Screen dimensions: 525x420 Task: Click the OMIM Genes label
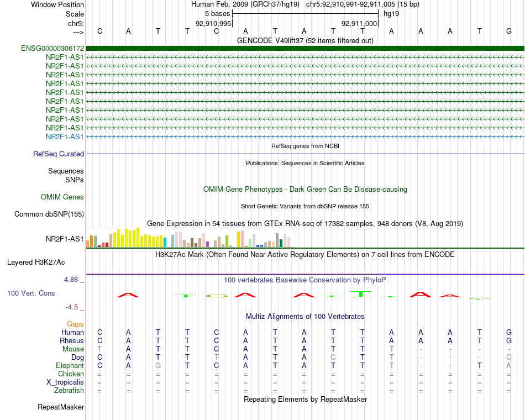[x=62, y=197]
